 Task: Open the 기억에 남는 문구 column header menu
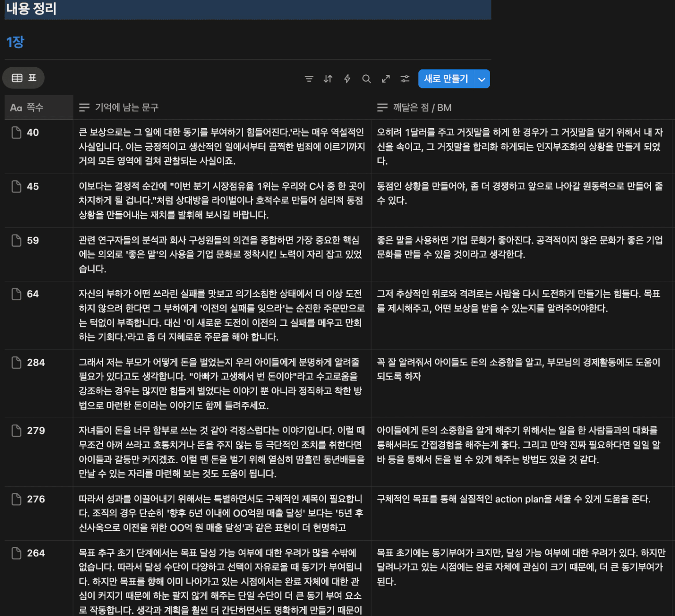(x=126, y=107)
